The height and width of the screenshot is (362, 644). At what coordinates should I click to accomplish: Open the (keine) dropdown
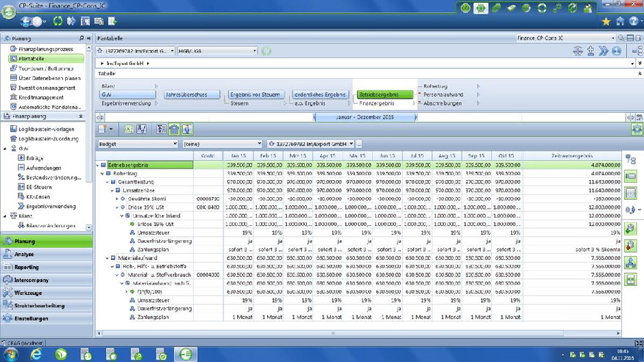coord(223,144)
